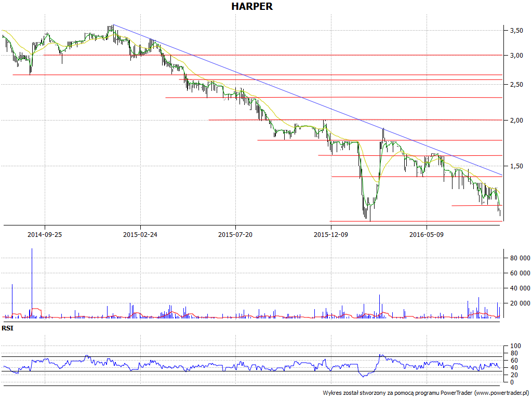Select the 2015-12-09 date label
Image resolution: width=532 pixels, height=399 pixels.
[331, 234]
